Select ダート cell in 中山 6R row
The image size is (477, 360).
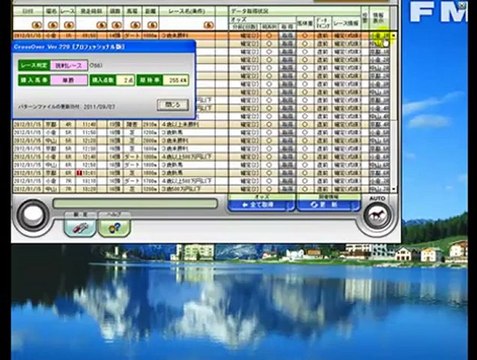132,165
